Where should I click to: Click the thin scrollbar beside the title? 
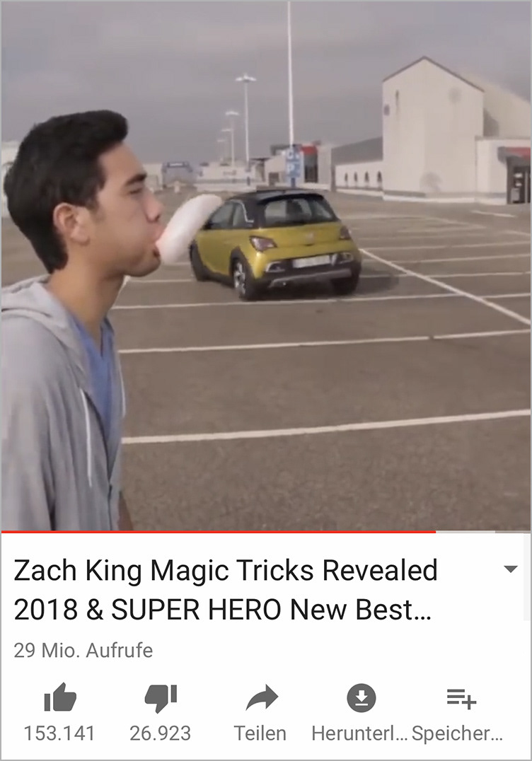pyautogui.click(x=526, y=576)
